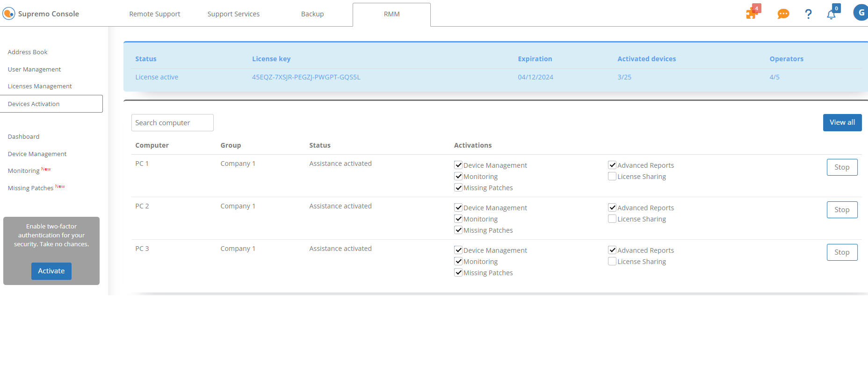Screen dimensions: 868x392
Task: Uncheck Monitoring for PC 3
Action: coord(458,261)
